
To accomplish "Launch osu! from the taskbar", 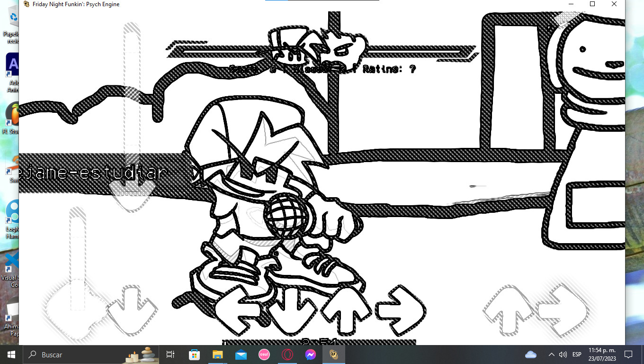I will [x=264, y=355].
